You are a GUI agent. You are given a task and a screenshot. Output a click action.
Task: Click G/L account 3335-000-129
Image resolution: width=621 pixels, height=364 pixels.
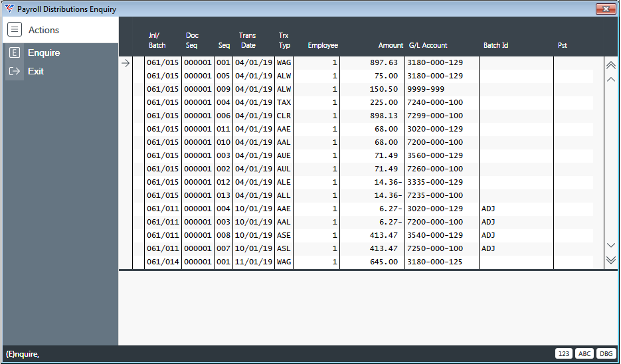(435, 182)
